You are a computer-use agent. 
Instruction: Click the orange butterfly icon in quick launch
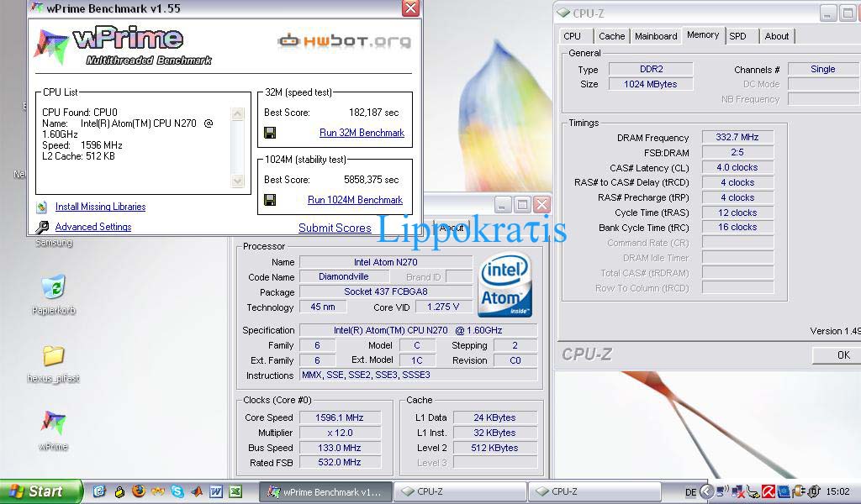point(157,491)
